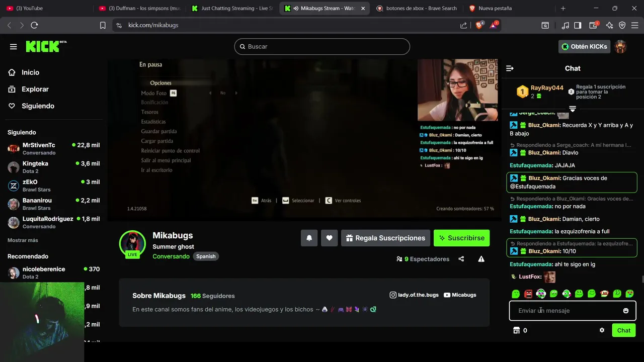Viewport: 644px width, 362px height.
Task: Open Leo AI sparkle icon
Action: pos(610,25)
